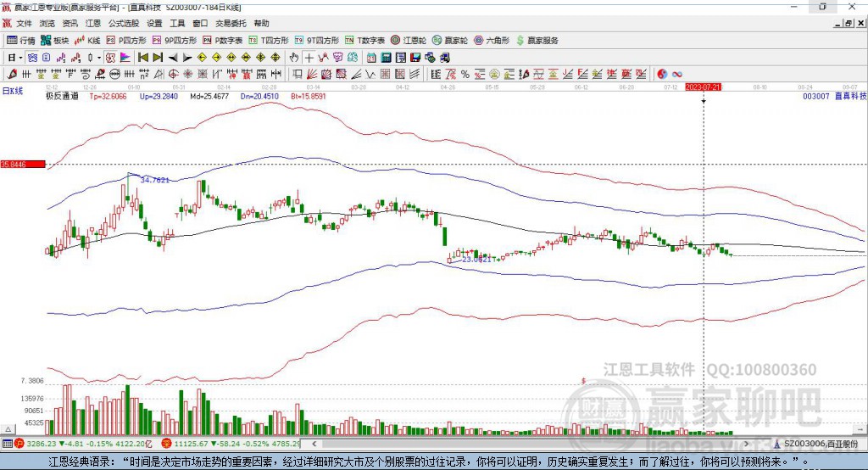The height and width of the screenshot is (470, 868).
Task: Click the Md=25.4677 indicator value
Action: point(209,96)
